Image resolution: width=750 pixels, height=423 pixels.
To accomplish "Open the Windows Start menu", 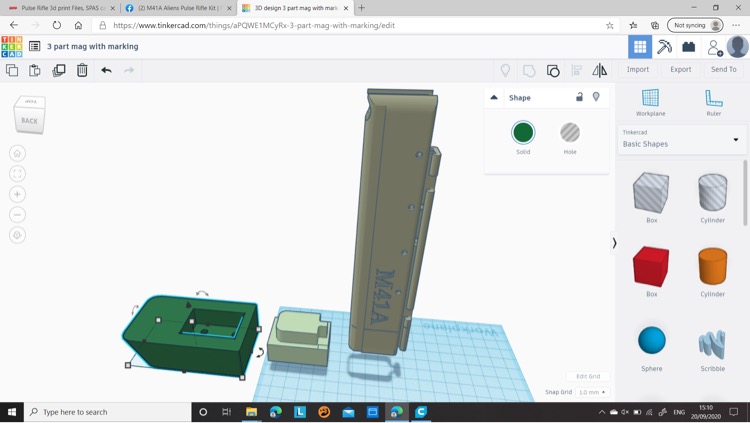I will [11, 412].
